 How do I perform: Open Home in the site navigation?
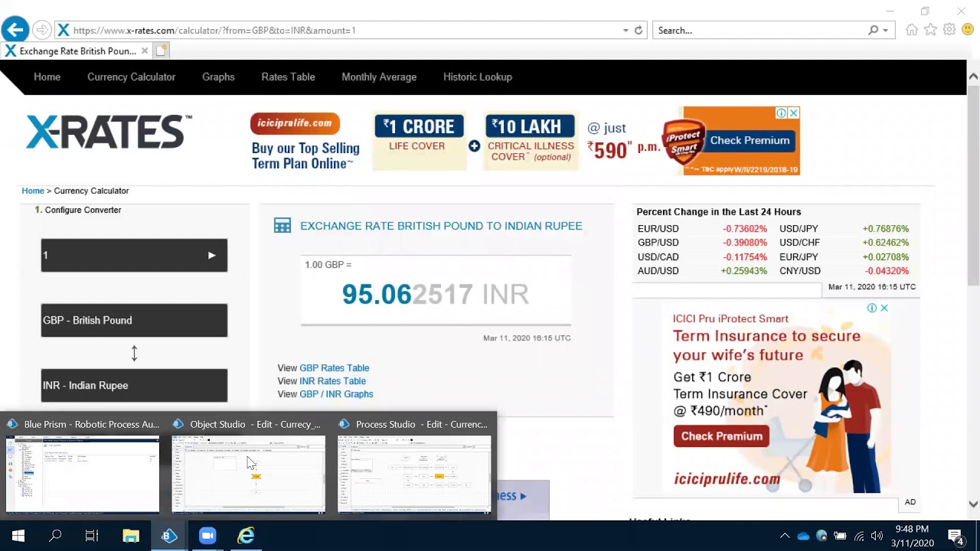[47, 77]
